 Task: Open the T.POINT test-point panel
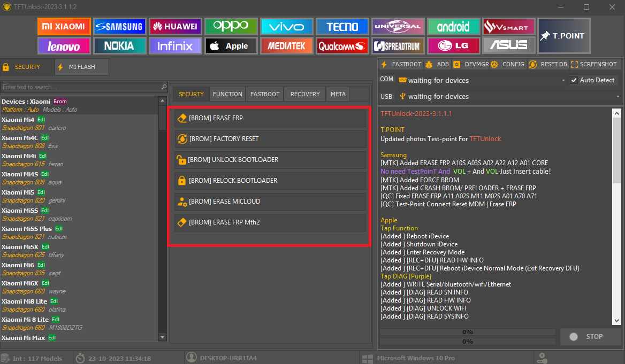pos(563,36)
